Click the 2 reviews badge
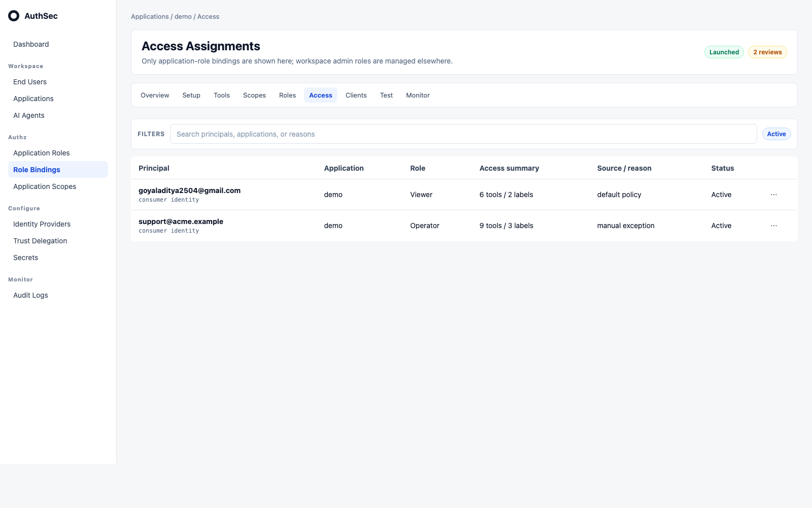Image resolution: width=812 pixels, height=508 pixels. pyautogui.click(x=767, y=52)
